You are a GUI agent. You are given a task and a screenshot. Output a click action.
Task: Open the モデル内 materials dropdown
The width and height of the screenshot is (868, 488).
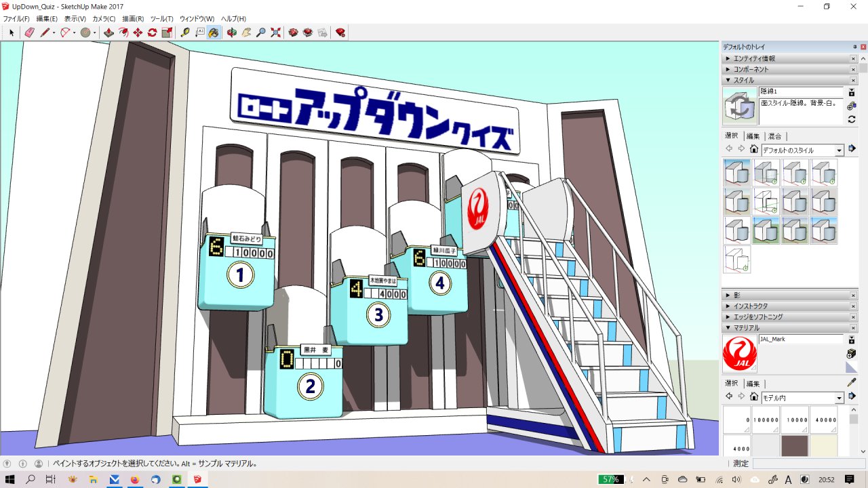point(840,398)
